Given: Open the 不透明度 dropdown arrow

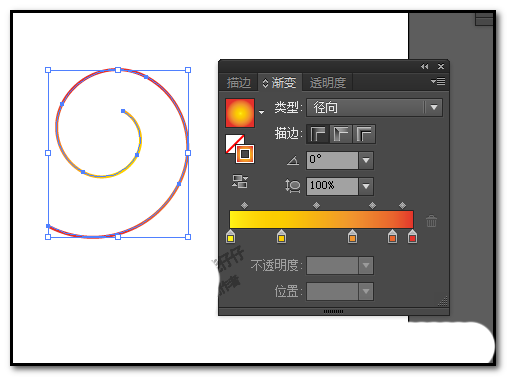Looking at the screenshot, I should [366, 266].
